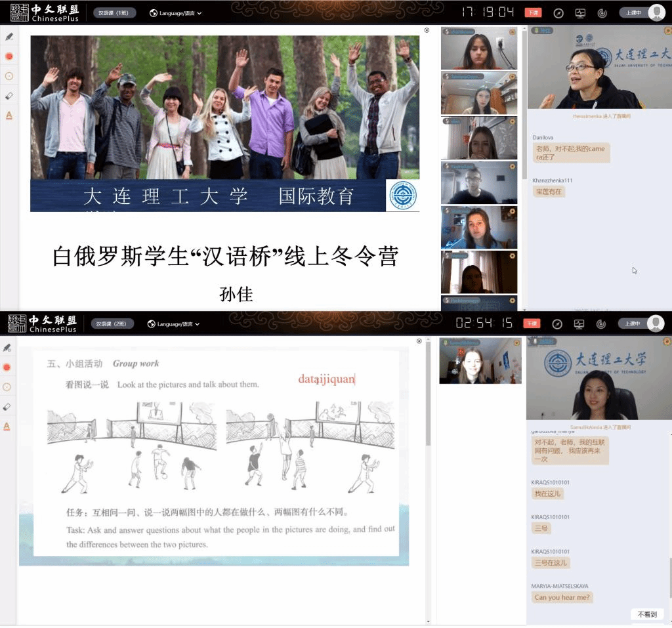Select the 汉语课 (1班) class tab
The image size is (672, 628).
point(114,13)
